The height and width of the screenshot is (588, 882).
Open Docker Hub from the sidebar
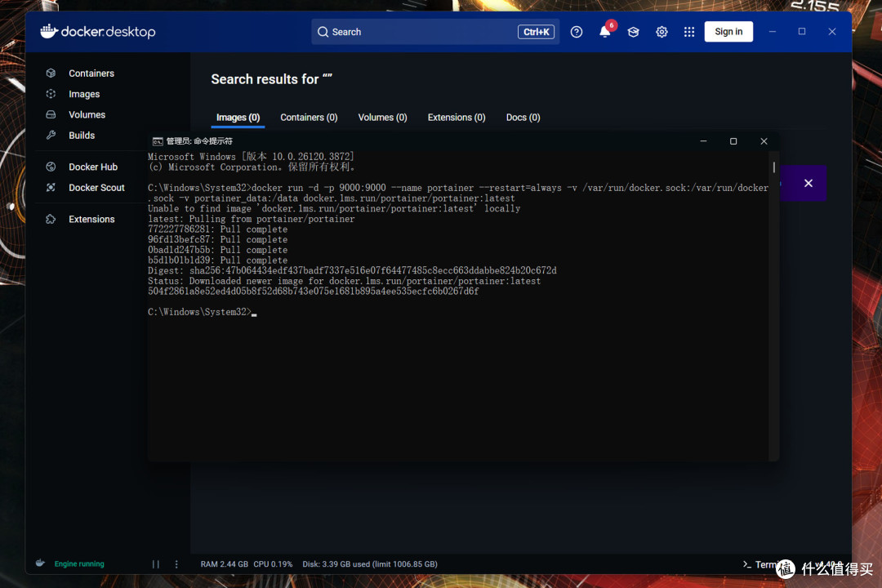click(93, 167)
